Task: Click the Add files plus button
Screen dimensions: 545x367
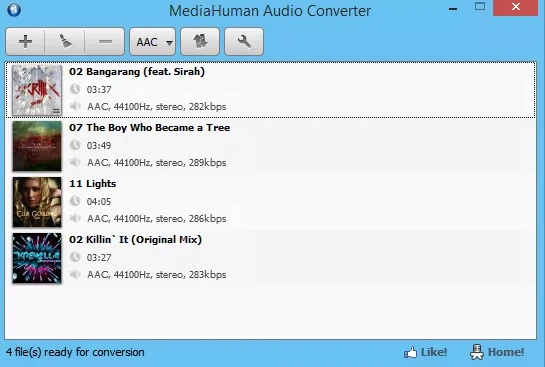Action: (25, 42)
